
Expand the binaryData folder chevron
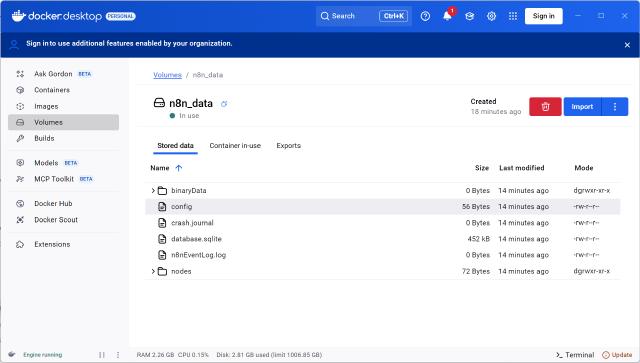point(153,191)
